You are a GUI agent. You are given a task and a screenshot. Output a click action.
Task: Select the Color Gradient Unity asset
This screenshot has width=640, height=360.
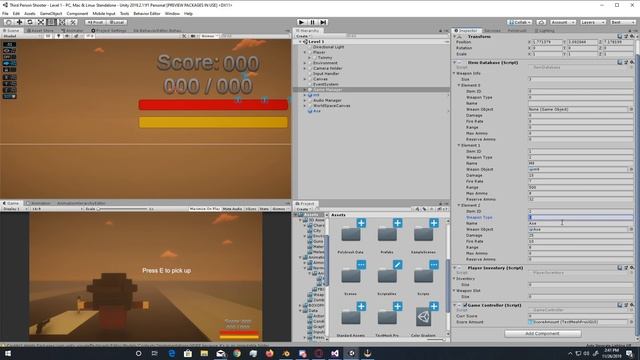(x=423, y=317)
